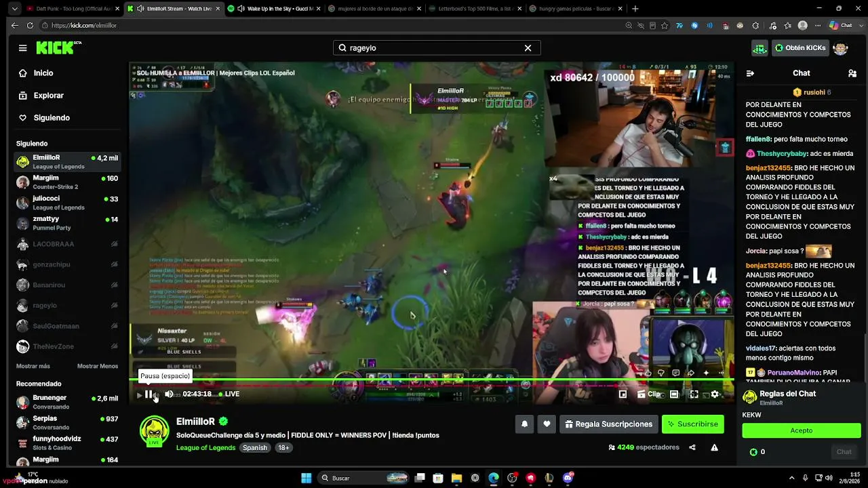Click Regala Suscripciones button
The image size is (868, 488).
click(x=609, y=424)
